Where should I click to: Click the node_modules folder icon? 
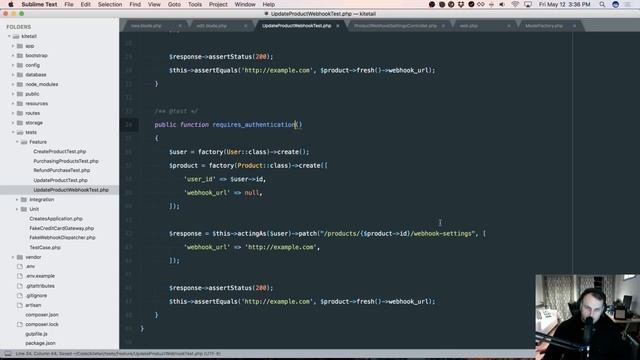(20, 84)
